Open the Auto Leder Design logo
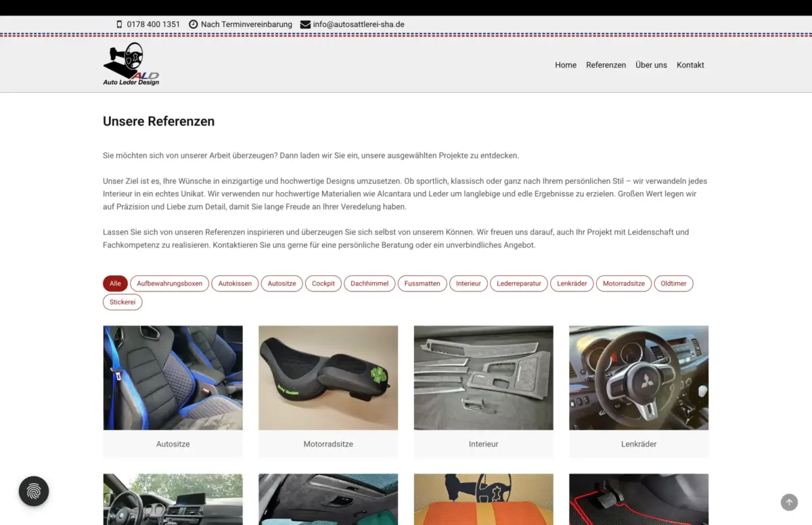The image size is (812, 525). coord(131,65)
